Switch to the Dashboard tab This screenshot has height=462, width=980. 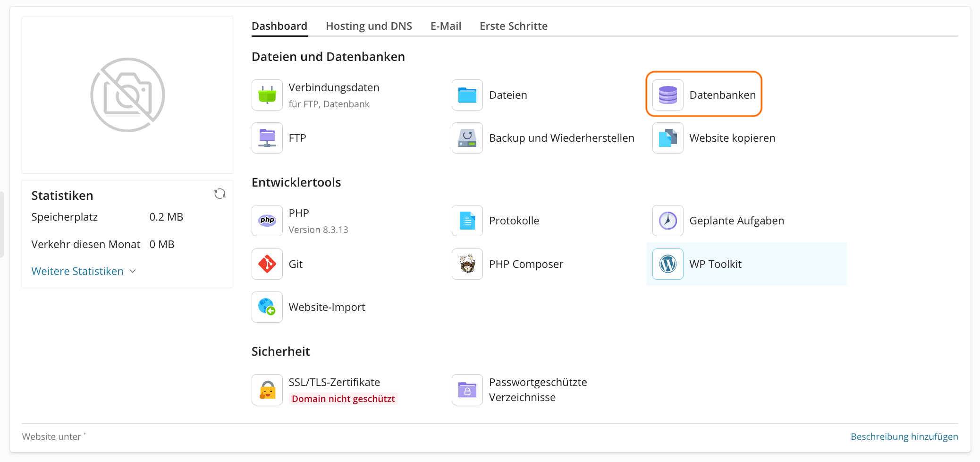click(279, 26)
